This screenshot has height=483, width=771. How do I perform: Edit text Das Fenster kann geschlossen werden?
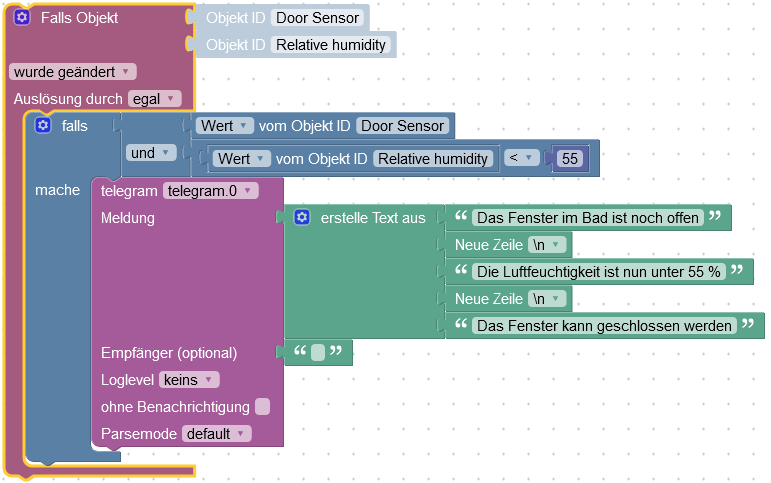click(604, 326)
